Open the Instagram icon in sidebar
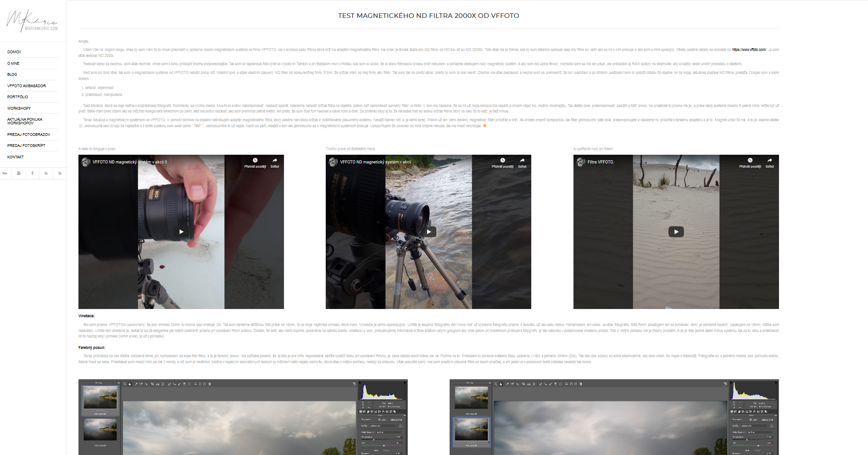 19,173
